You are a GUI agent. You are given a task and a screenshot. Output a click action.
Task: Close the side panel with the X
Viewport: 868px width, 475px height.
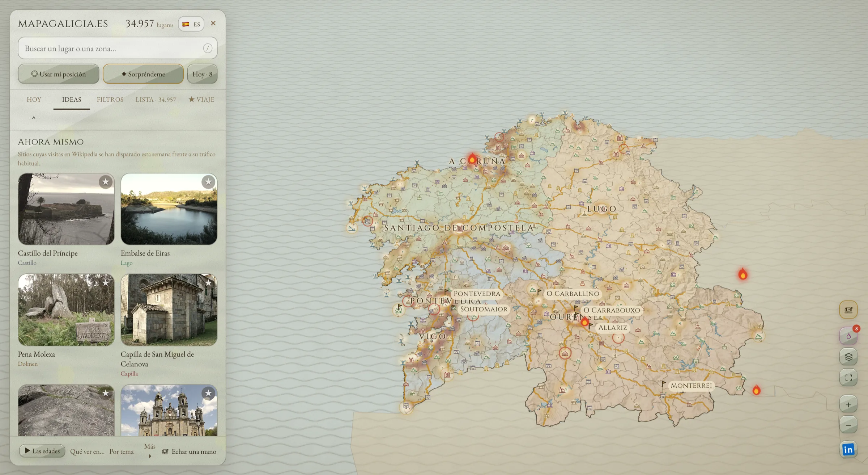coord(213,23)
